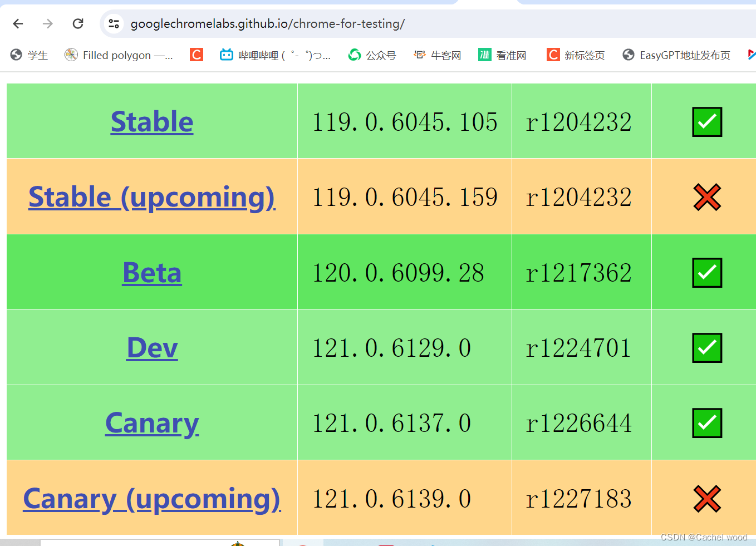Click the green checkmark in the Beta row
The image size is (756, 546).
point(707,273)
